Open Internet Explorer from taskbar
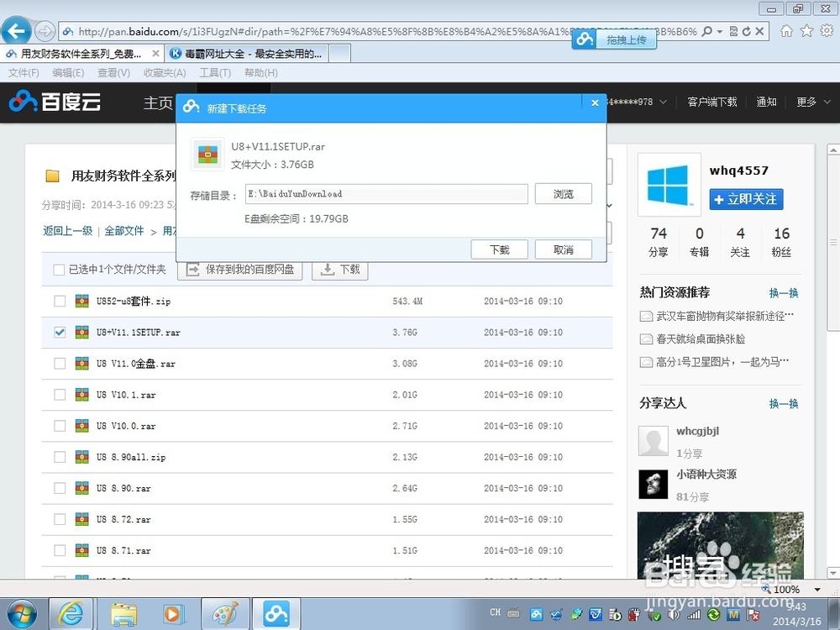The image size is (840, 630). click(71, 614)
